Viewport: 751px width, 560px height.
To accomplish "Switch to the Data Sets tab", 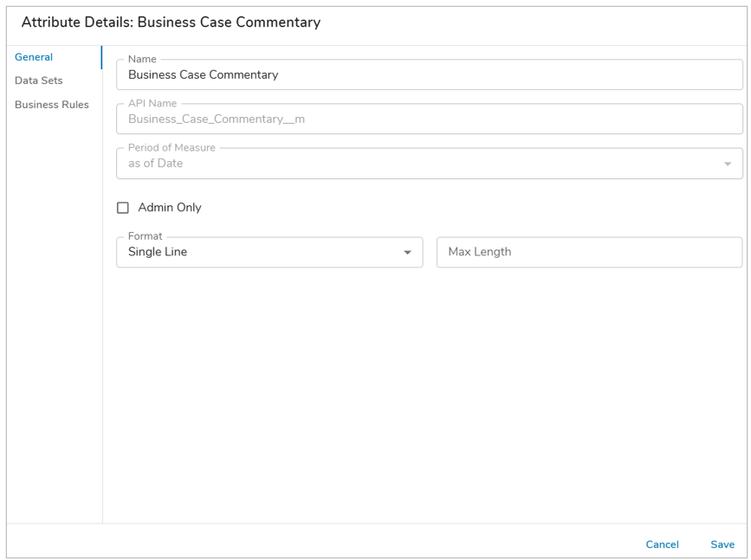I will (38, 80).
